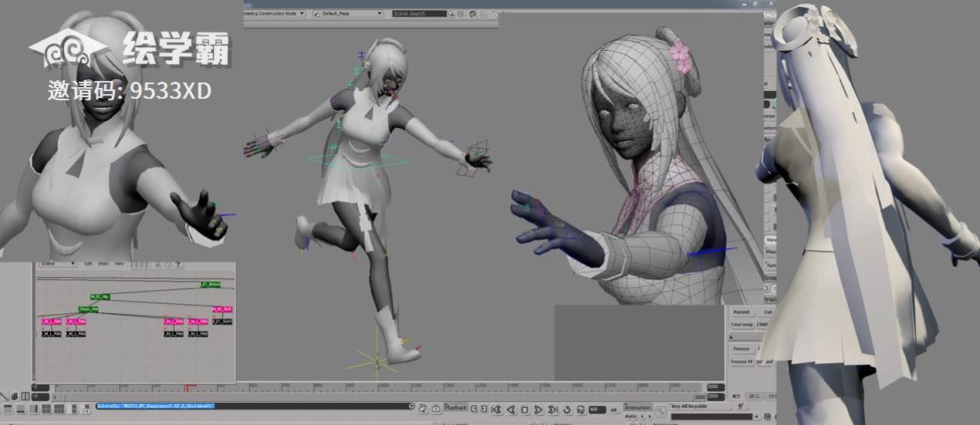980x425 pixels.
Task: Go to the first frame
Action: pos(497,410)
